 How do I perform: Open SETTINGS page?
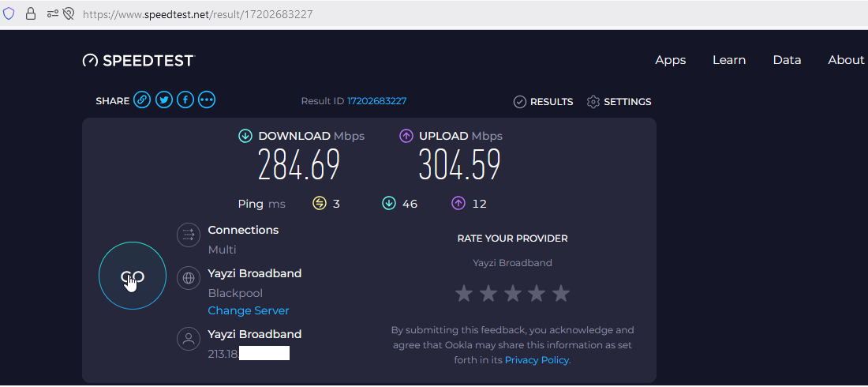(x=627, y=102)
